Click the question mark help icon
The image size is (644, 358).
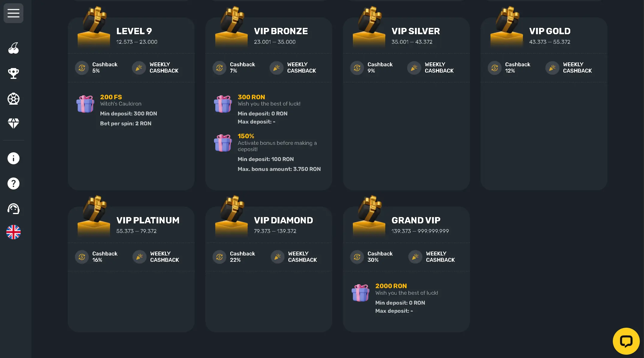point(13,183)
